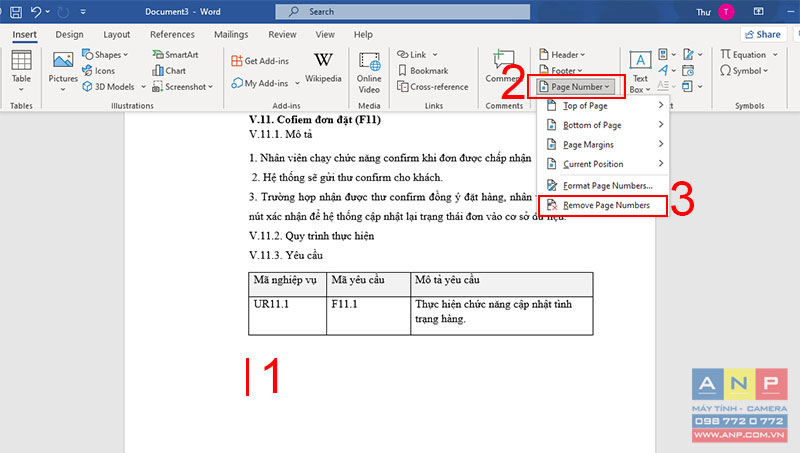Image resolution: width=800 pixels, height=453 pixels.
Task: Open the Mailings tab
Action: click(x=231, y=34)
